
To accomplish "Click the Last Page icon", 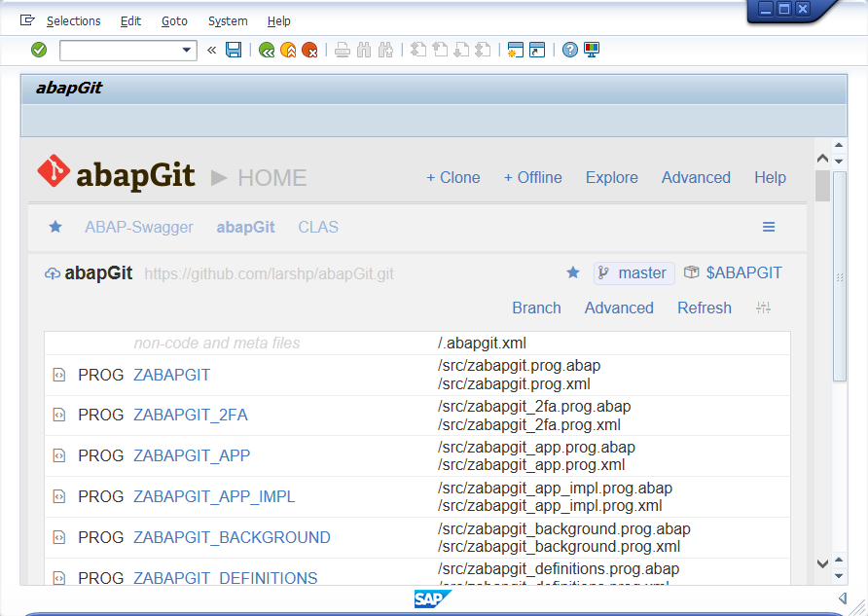I will (x=483, y=51).
